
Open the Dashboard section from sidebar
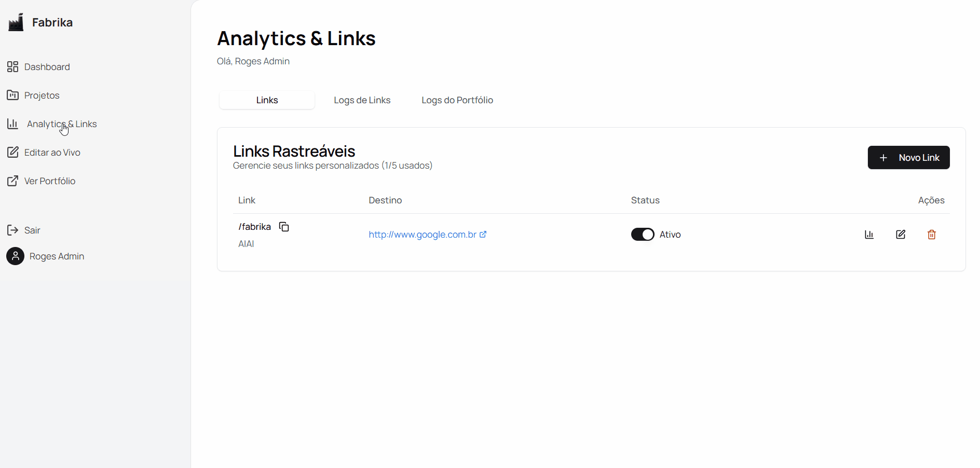click(47, 66)
